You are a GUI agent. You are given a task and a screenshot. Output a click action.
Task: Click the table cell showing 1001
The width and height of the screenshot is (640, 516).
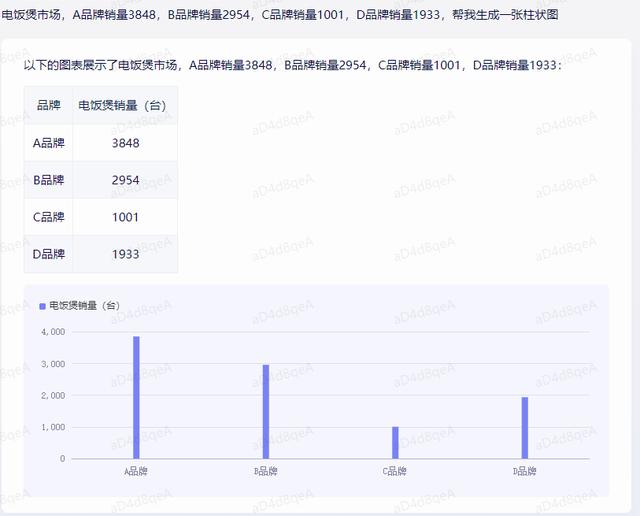pyautogui.click(x=125, y=217)
